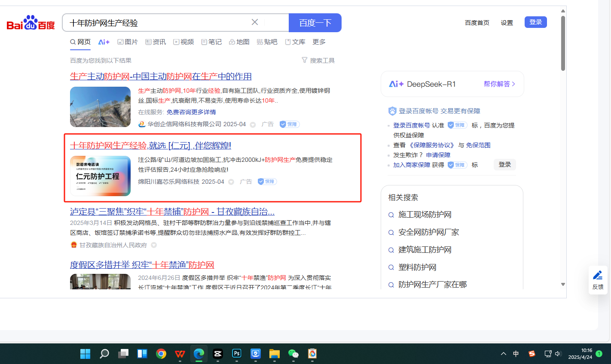Image resolution: width=611 pixels, height=364 pixels.
Task: Click the Sogou input method tray icon
Action: click(532, 354)
